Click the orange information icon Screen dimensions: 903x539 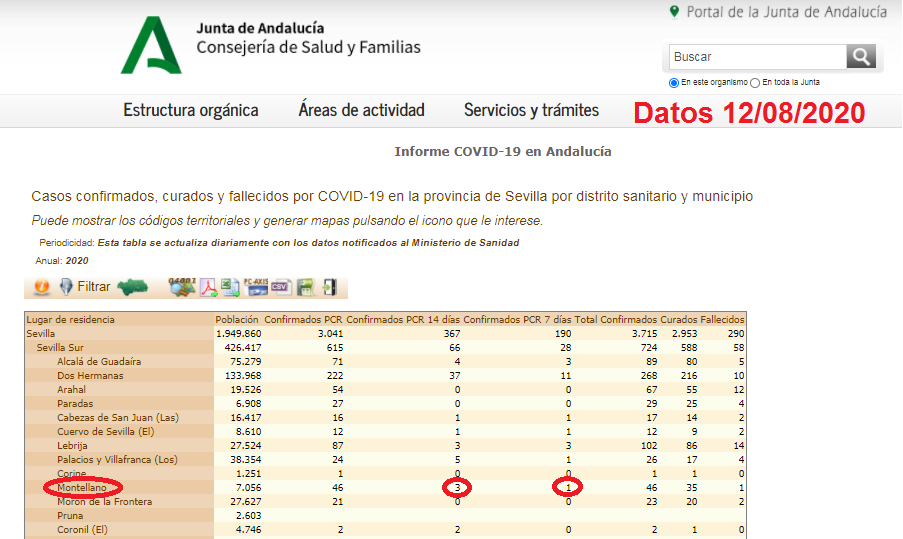pos(41,287)
